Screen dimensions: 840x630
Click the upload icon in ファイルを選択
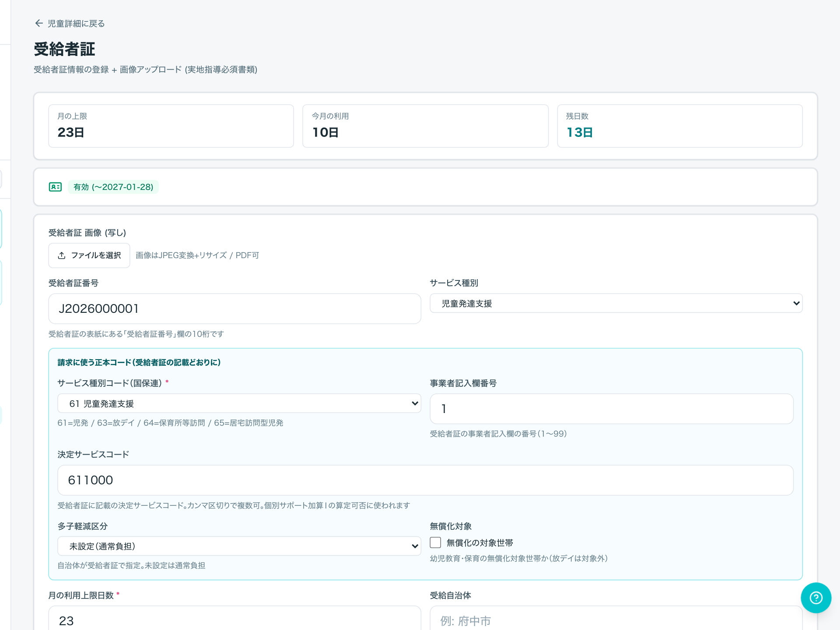coord(62,255)
